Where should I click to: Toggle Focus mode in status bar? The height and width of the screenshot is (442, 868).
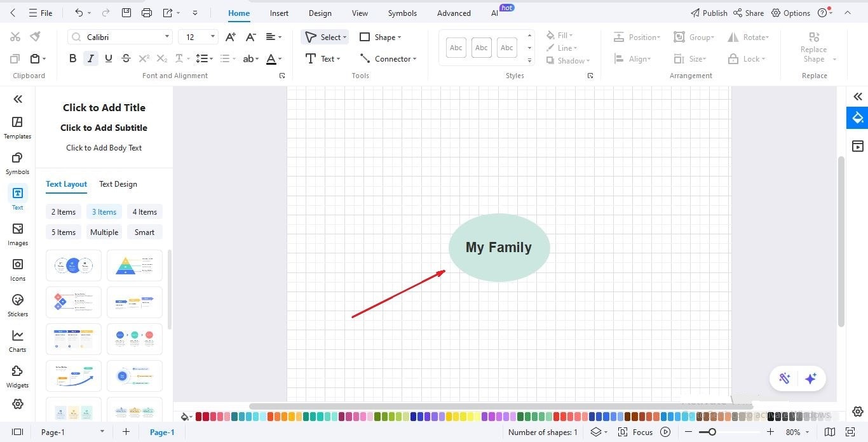point(636,432)
